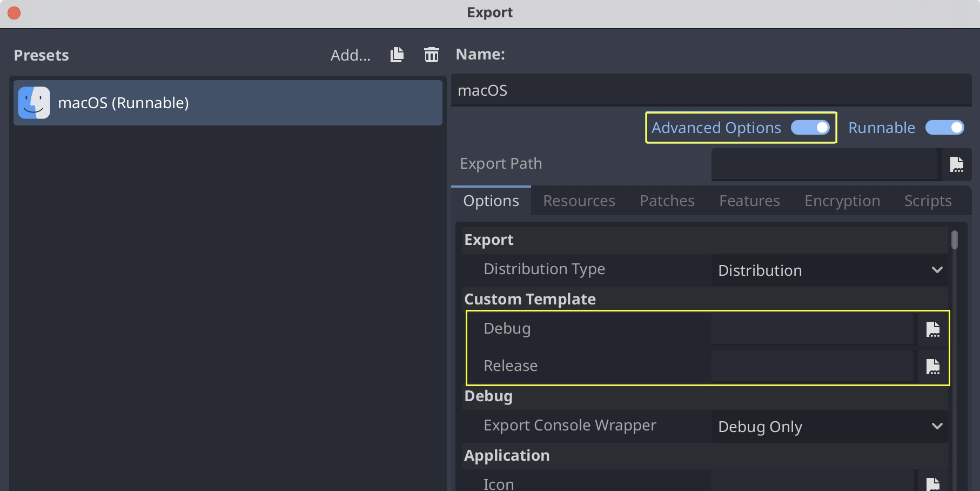980x491 pixels.
Task: Browse for Release custom template file
Action: [932, 367]
